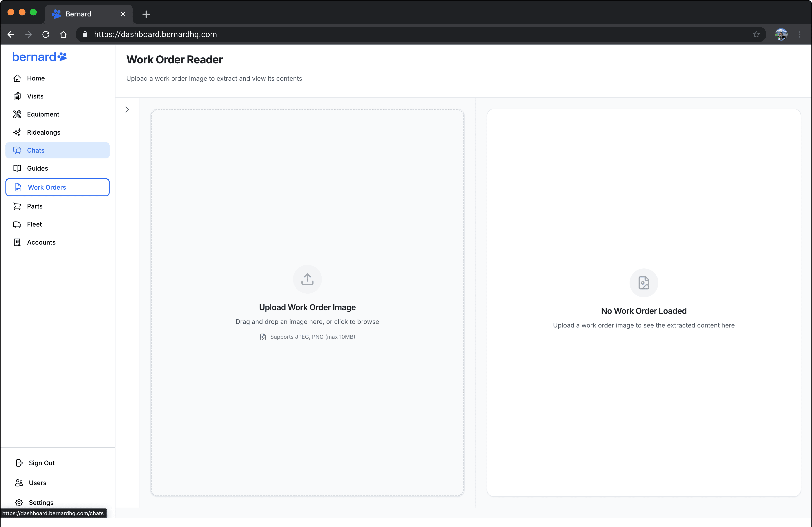The image size is (812, 527).
Task: Open the Guides book icon
Action: (17, 168)
